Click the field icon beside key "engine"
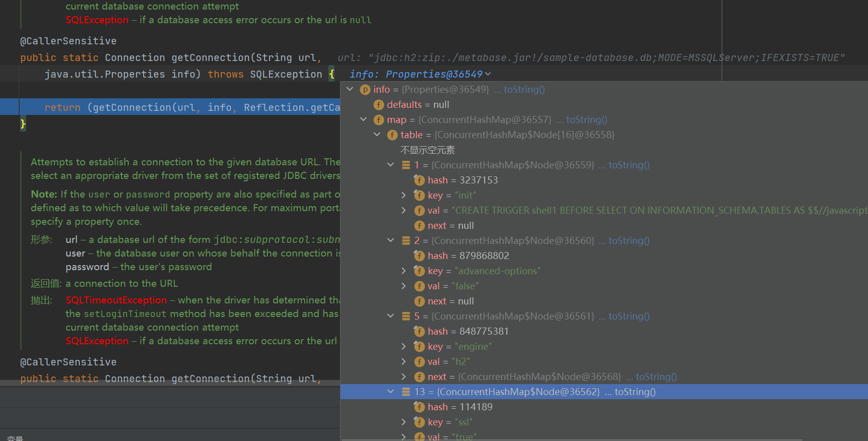 pos(419,346)
